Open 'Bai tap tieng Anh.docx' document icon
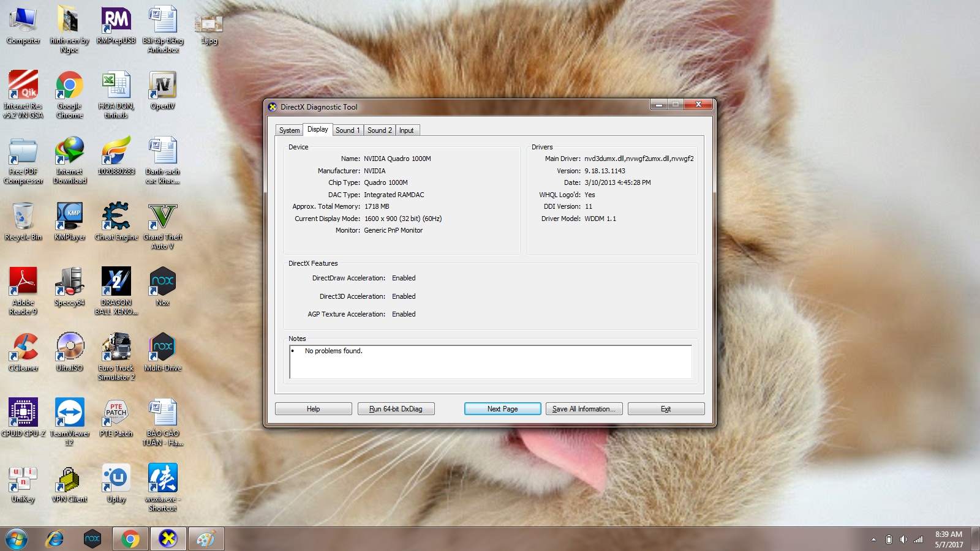Viewport: 980px width, 551px height. point(163,29)
